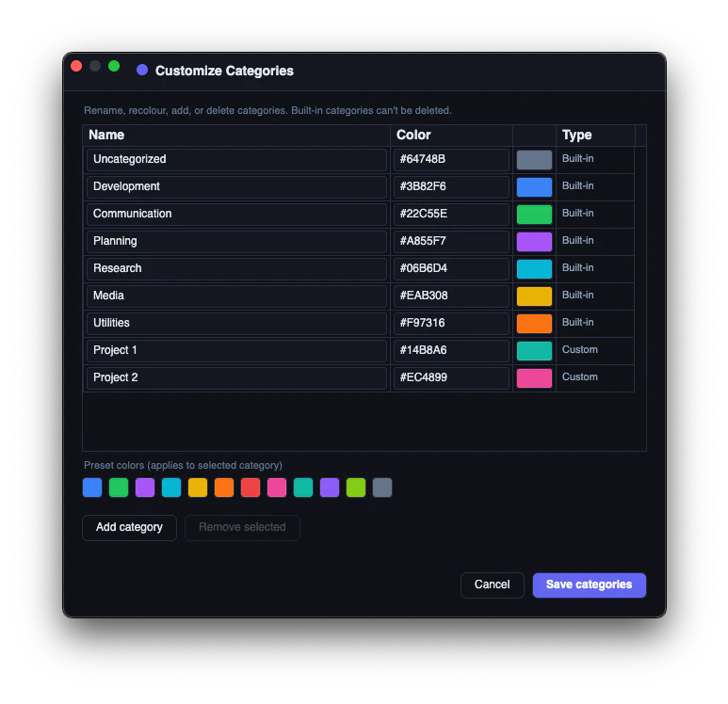Click the #3B82F6 hex field
The width and height of the screenshot is (728, 704).
[x=451, y=187]
